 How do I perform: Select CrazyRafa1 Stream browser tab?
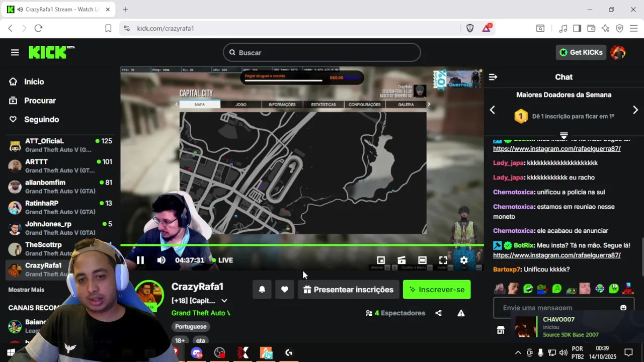coord(59,10)
